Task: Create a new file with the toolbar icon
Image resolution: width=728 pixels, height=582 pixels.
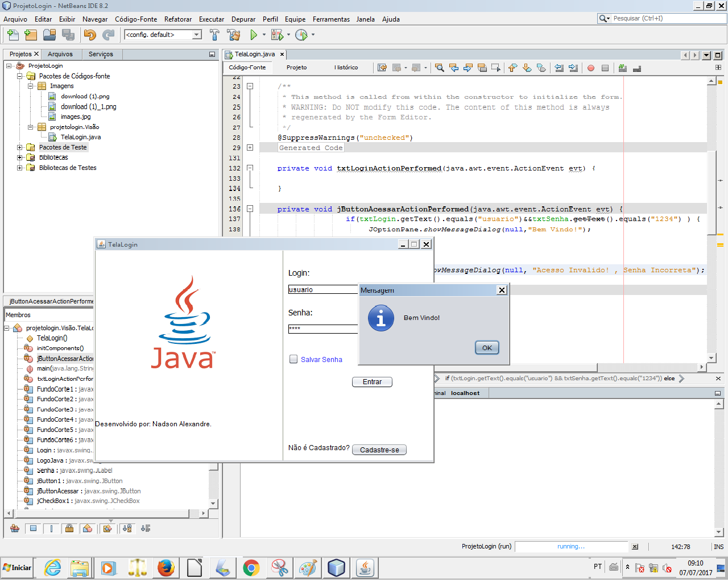Action: pos(13,35)
